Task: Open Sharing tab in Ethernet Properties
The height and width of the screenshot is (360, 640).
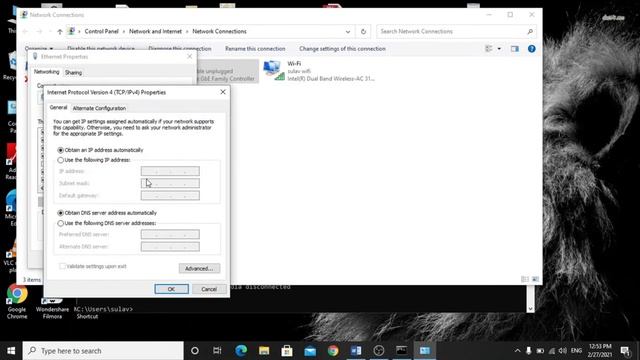Action: click(x=73, y=73)
